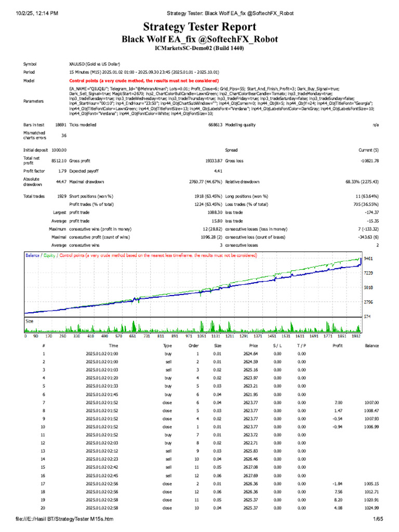This screenshot has height=532, width=399.
Task: Click the footer path "file:///E:/Hasil BT/StrategyTester M15s.htm"
Action: tap(64, 519)
